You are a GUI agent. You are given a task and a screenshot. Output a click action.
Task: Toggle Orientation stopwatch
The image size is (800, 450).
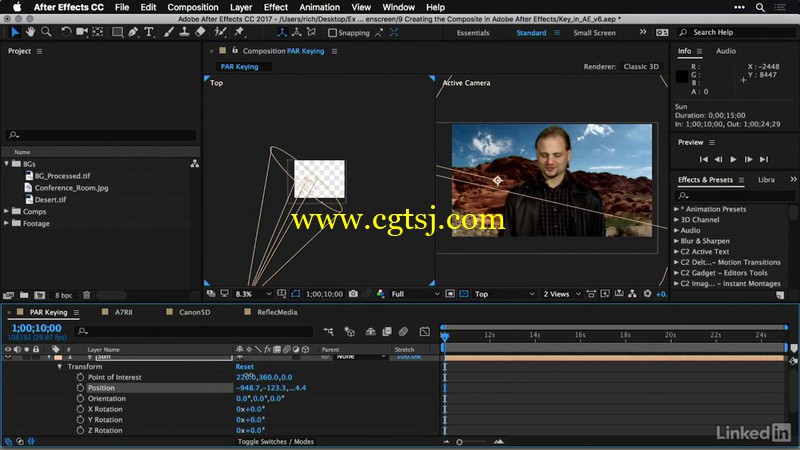80,398
